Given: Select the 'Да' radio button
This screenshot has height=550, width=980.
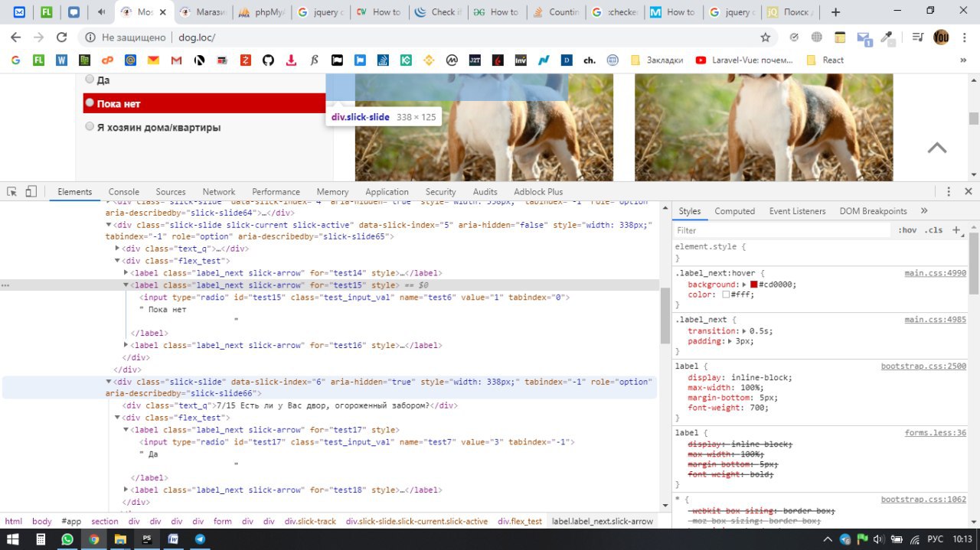Looking at the screenshot, I should 90,79.
